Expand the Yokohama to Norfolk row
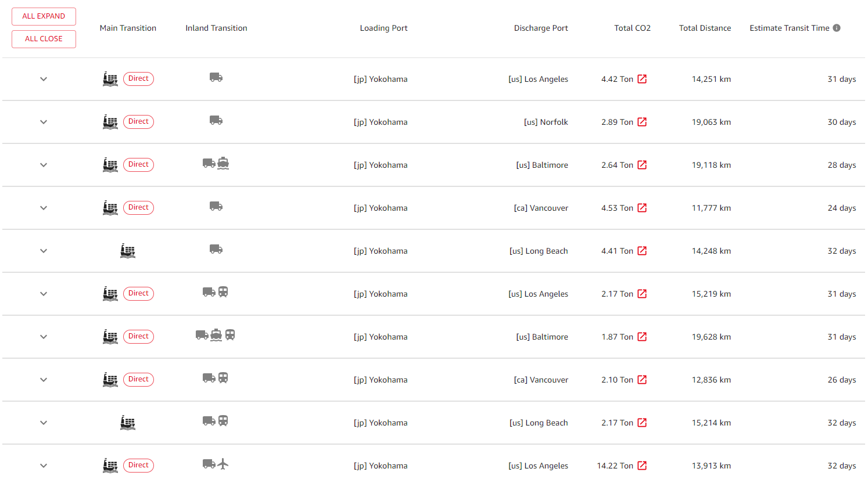The image size is (868, 483). pos(44,122)
